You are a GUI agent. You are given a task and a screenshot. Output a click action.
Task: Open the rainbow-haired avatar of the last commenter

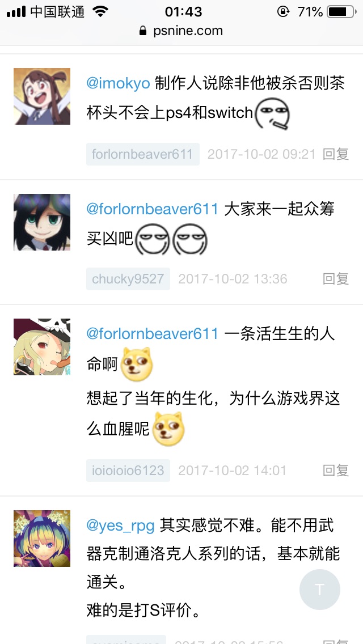pos(42,539)
